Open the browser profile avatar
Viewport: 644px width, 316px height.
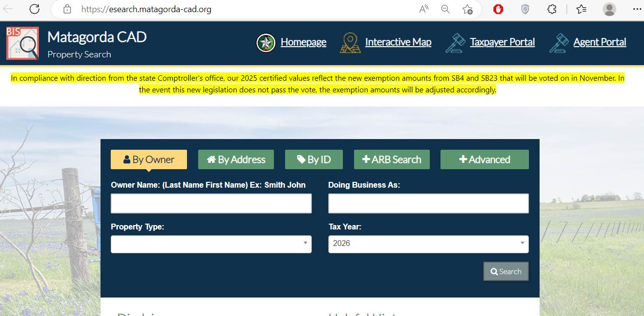(x=609, y=9)
